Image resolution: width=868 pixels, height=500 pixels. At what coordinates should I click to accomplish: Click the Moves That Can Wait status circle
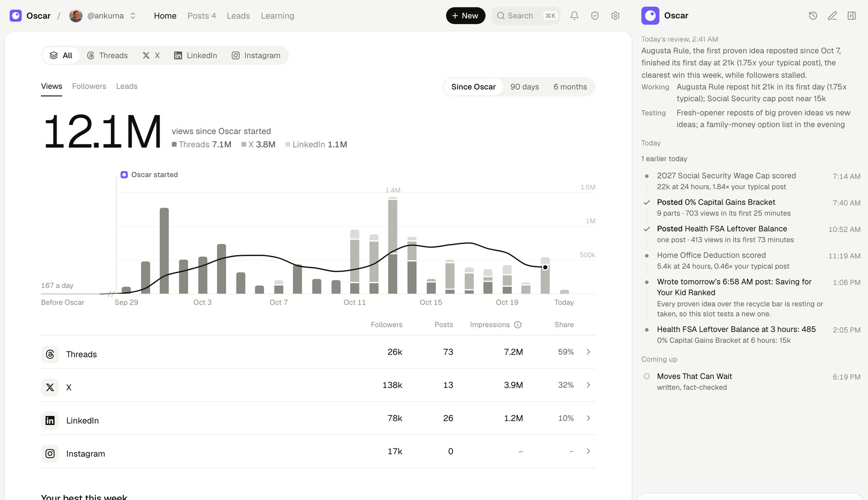coord(647,376)
